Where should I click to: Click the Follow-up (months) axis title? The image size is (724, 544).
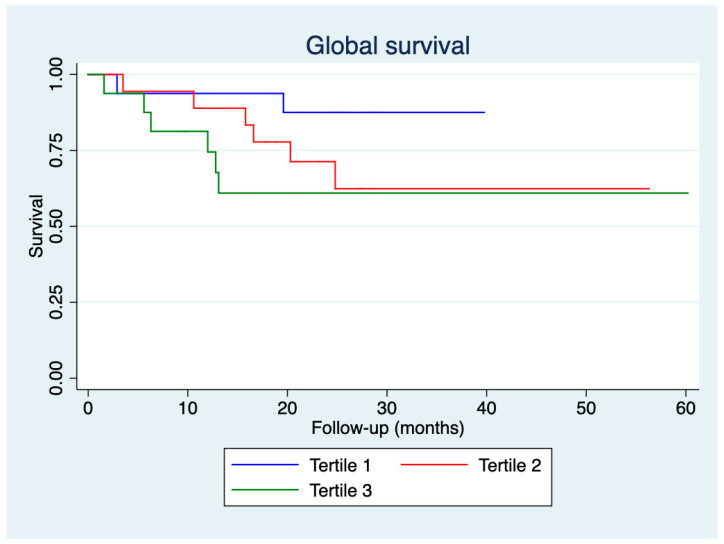coord(388,428)
